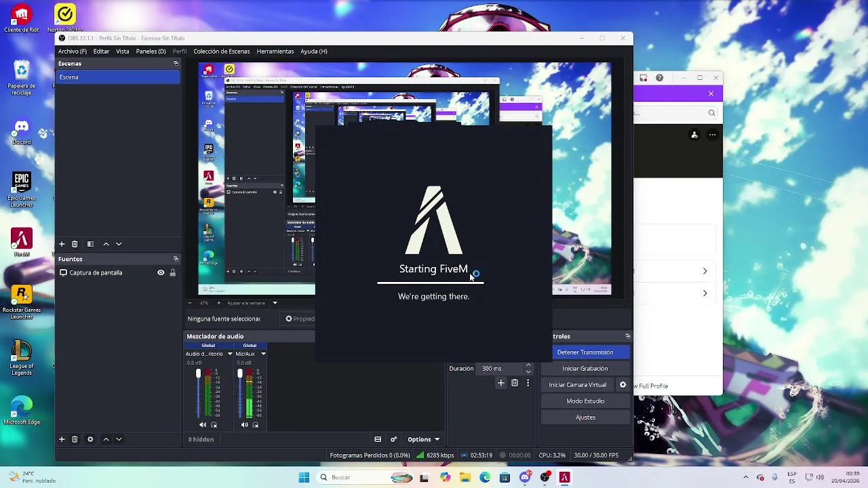Viewport: 868px width, 488px height.
Task: Open Colección de Escenas menu
Action: pyautogui.click(x=222, y=52)
